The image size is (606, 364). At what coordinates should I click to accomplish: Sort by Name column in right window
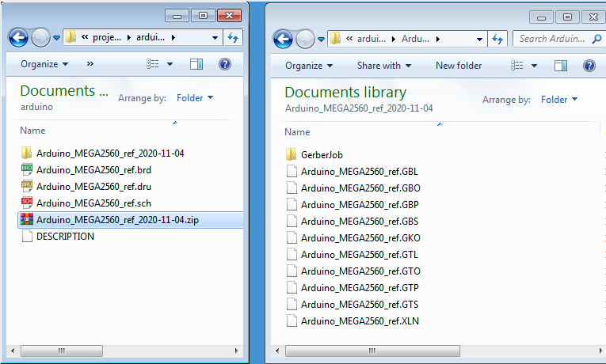(x=297, y=132)
